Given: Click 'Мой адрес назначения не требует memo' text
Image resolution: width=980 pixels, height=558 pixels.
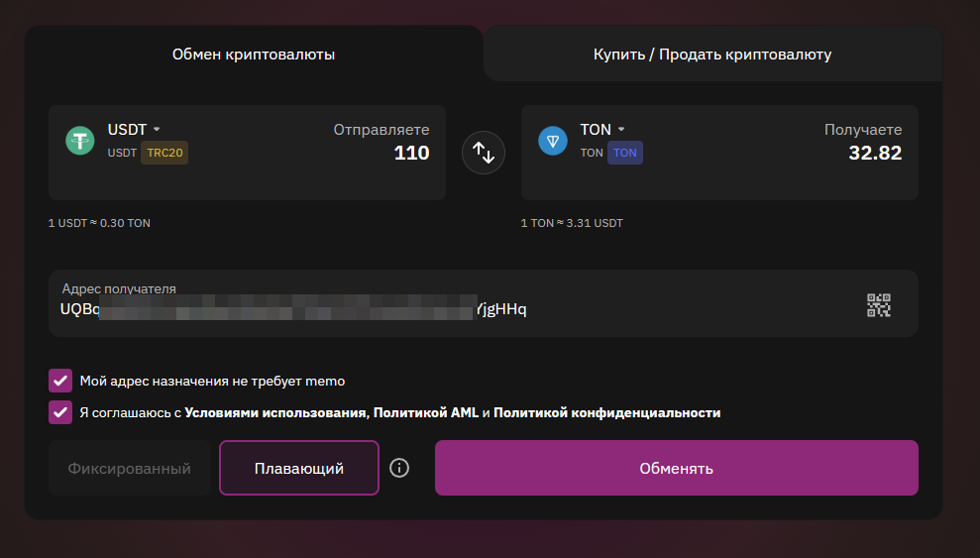Looking at the screenshot, I should [x=212, y=382].
